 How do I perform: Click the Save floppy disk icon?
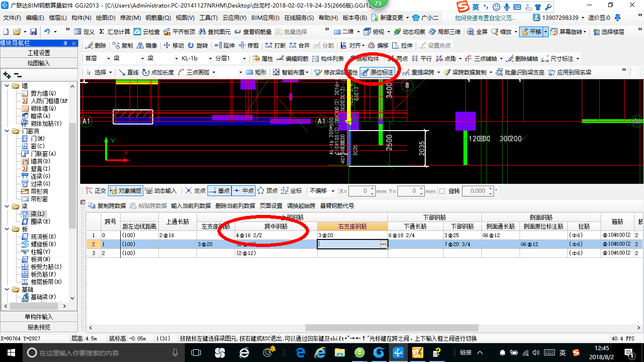(x=33, y=32)
